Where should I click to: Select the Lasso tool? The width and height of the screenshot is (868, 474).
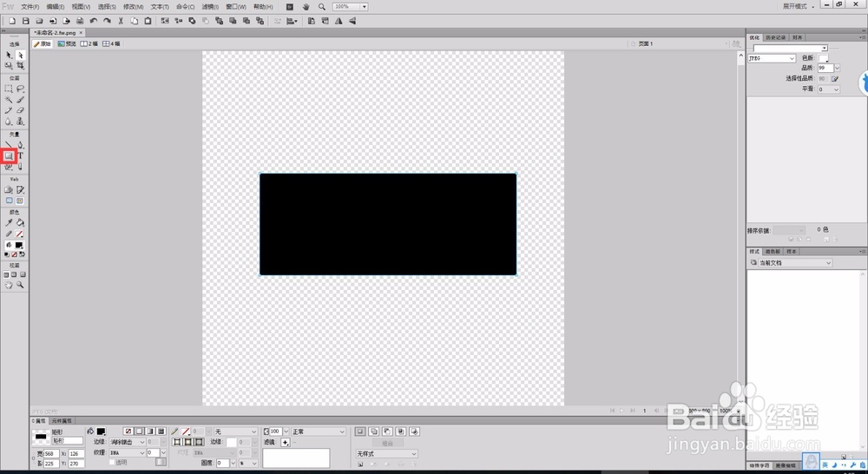pyautogui.click(x=21, y=89)
